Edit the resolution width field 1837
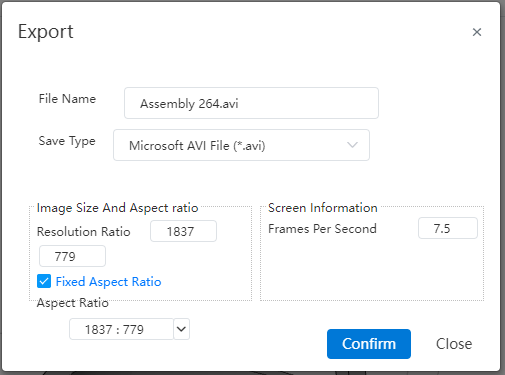This screenshot has width=505, height=375. click(x=183, y=231)
